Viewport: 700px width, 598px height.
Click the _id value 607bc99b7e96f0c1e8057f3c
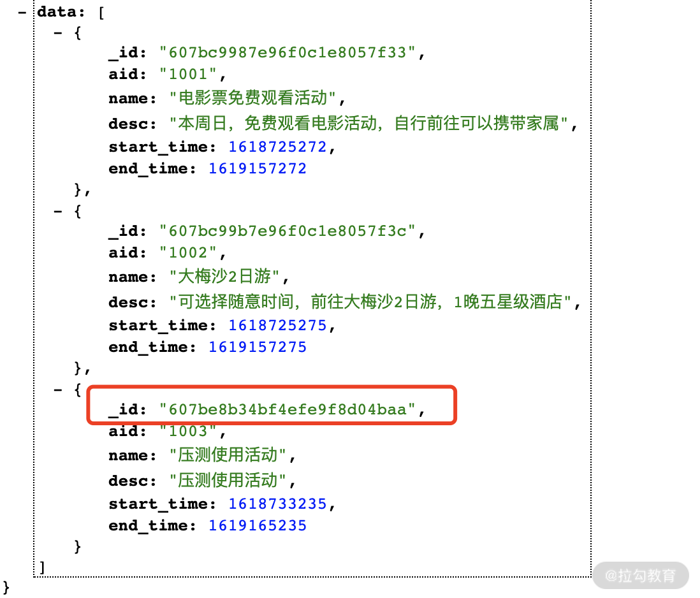(x=288, y=231)
